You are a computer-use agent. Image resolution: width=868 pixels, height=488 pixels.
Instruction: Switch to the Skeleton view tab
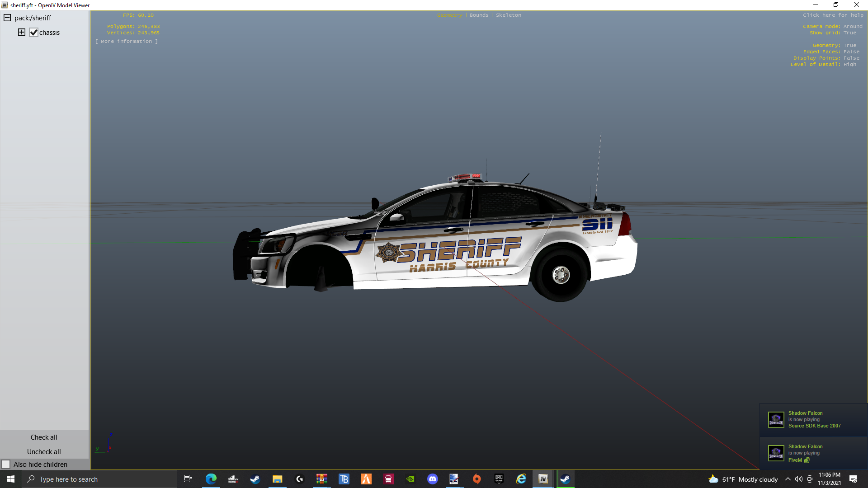coord(508,15)
